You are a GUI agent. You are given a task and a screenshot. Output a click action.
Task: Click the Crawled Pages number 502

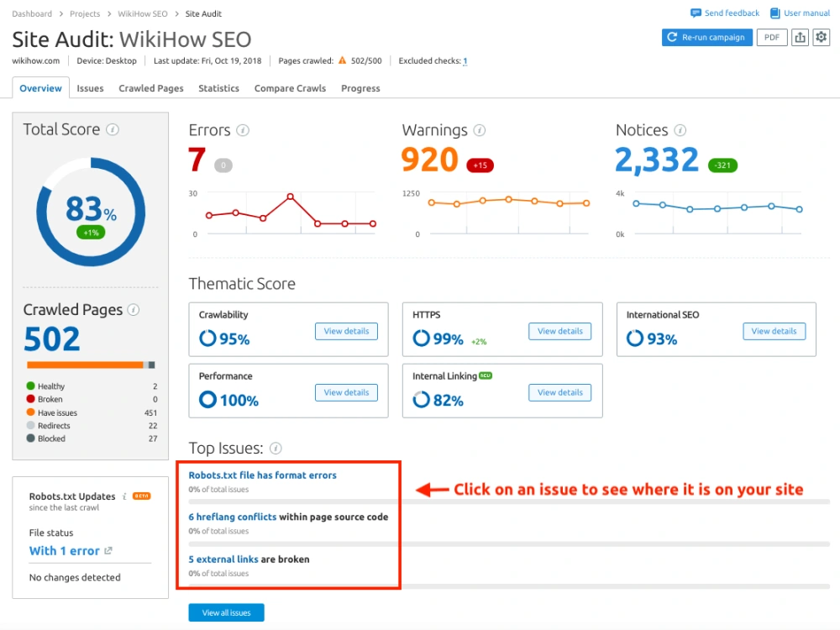pos(52,339)
